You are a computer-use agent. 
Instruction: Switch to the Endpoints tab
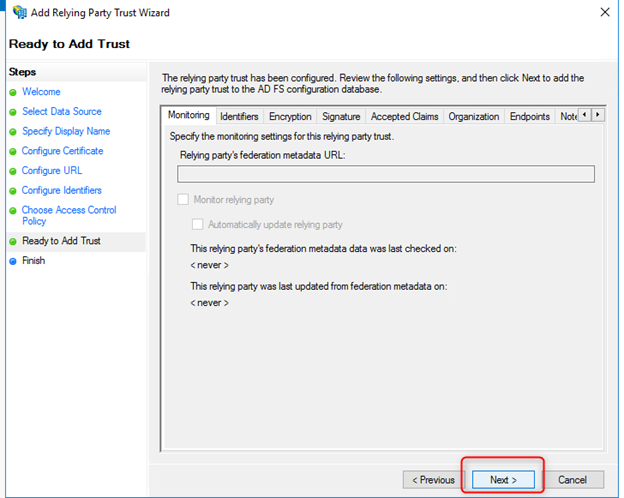[x=529, y=117]
